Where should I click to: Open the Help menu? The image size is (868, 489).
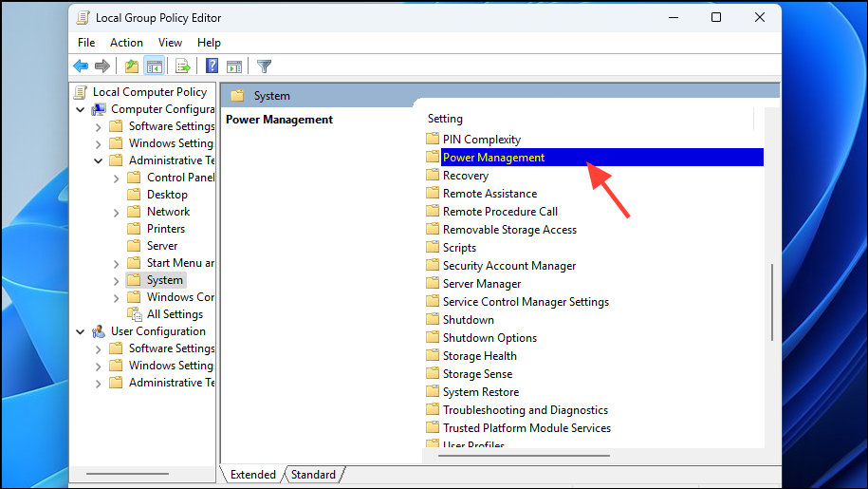click(209, 43)
